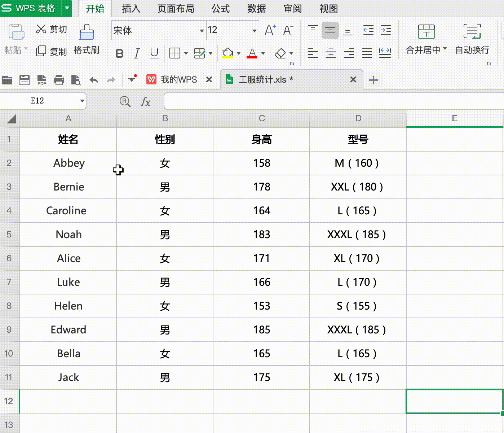Expand the fill color dropdown arrow
This screenshot has height=433, width=504.
pos(239,53)
